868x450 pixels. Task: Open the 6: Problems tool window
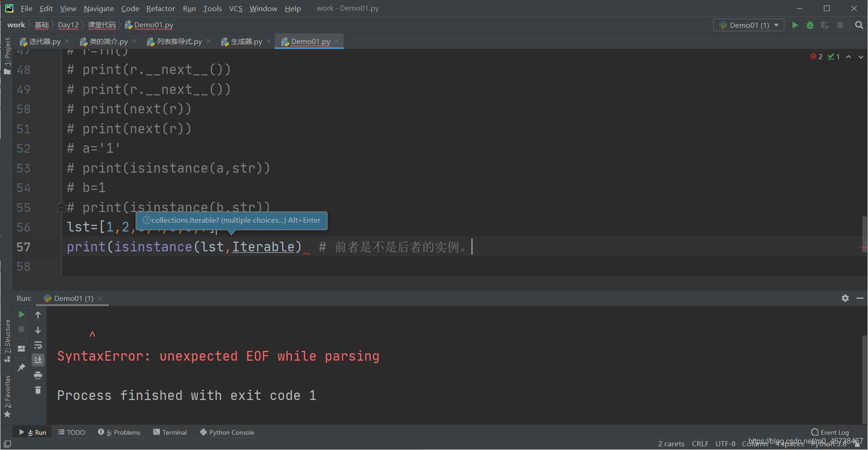tap(119, 432)
